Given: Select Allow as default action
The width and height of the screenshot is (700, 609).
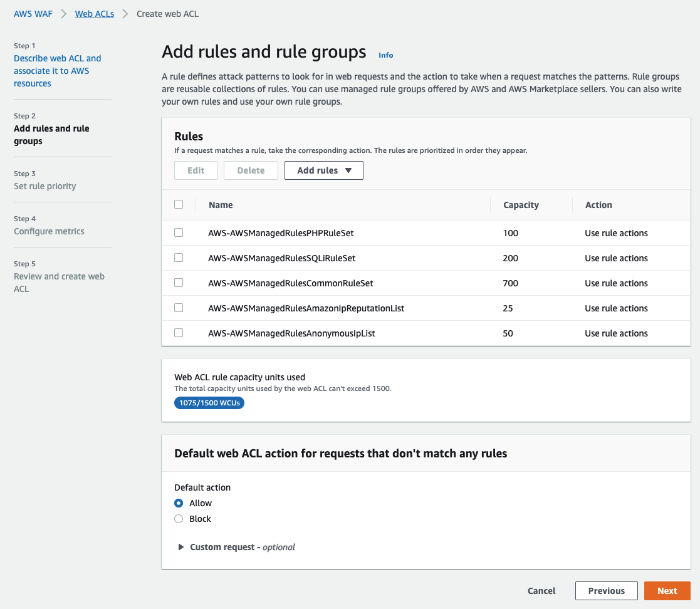Looking at the screenshot, I should pos(179,503).
